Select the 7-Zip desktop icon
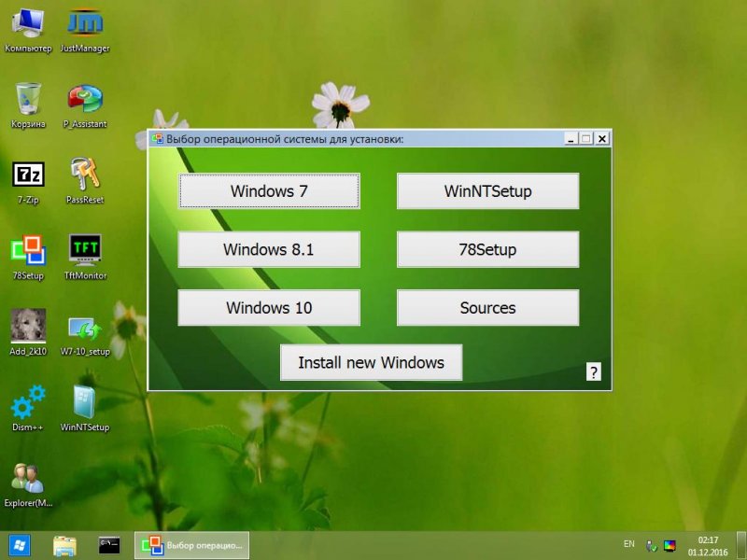 pos(28,182)
